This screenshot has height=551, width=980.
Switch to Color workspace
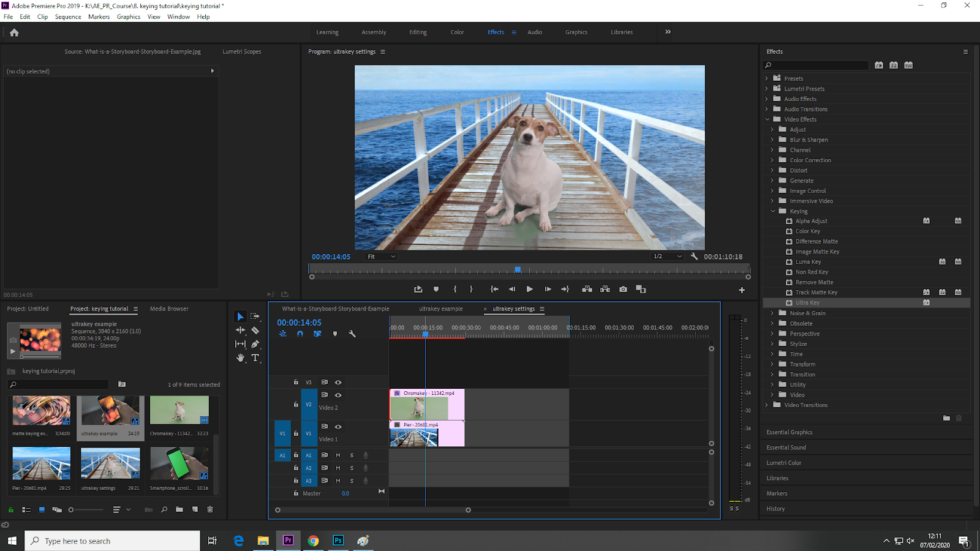pos(458,32)
